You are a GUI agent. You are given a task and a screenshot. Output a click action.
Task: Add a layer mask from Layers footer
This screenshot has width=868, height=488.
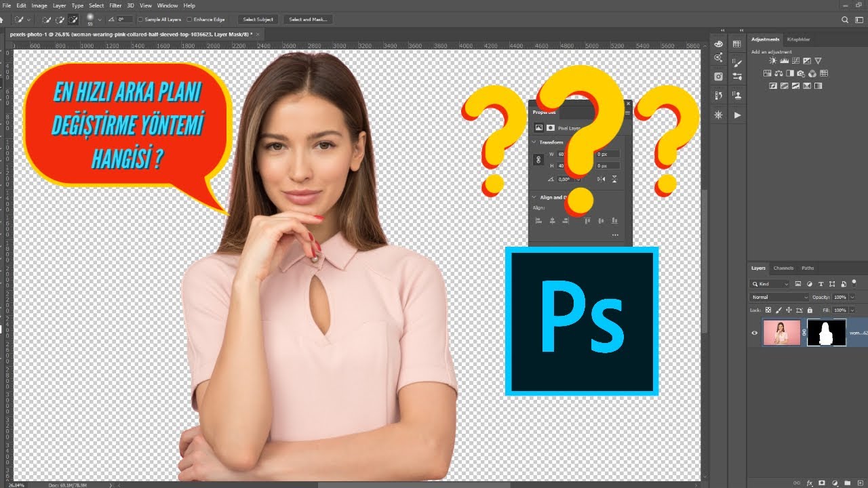(x=821, y=483)
